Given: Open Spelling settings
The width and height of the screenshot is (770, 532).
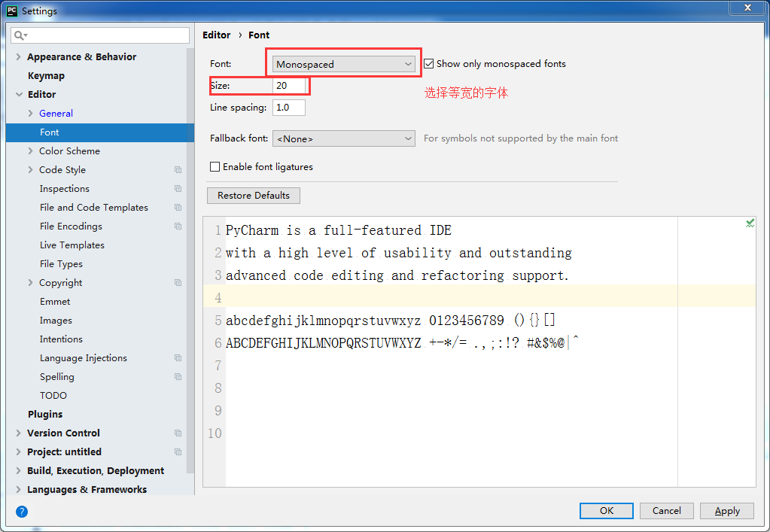Looking at the screenshot, I should pyautogui.click(x=57, y=377).
